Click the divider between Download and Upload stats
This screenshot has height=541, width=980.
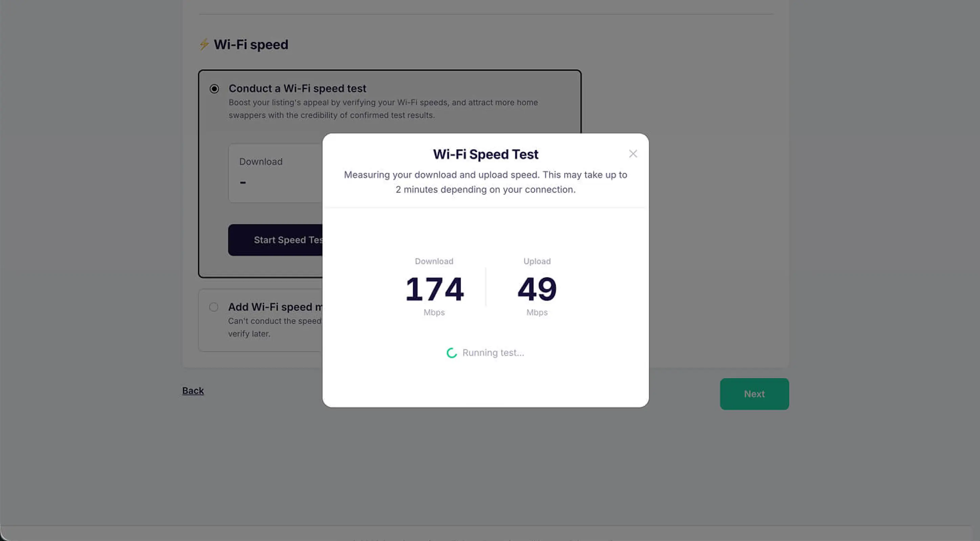click(485, 287)
